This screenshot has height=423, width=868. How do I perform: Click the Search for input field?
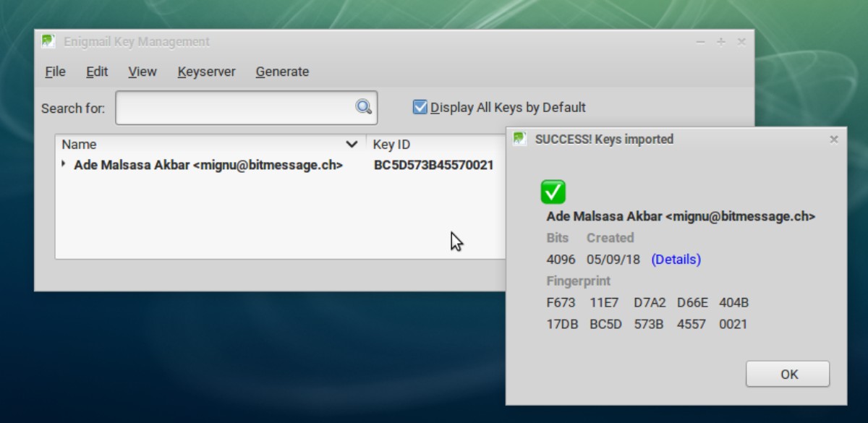(x=246, y=108)
